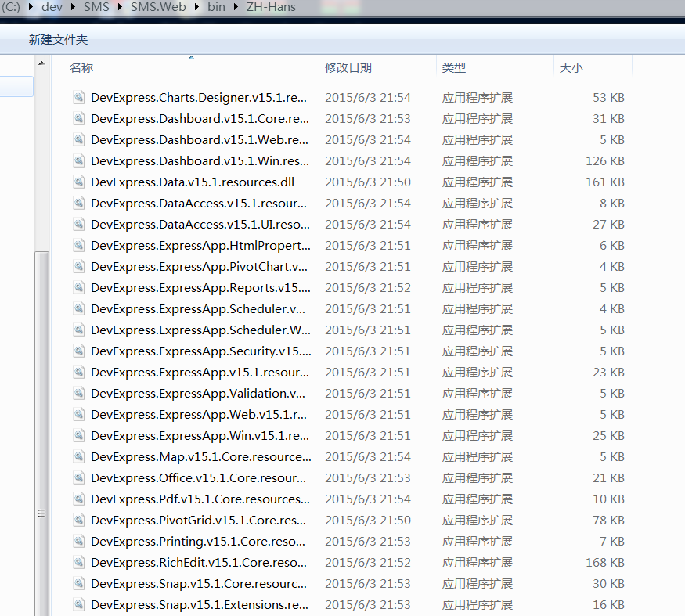Click the DevExpress.Snap.v15.1.Core file icon

click(78, 584)
